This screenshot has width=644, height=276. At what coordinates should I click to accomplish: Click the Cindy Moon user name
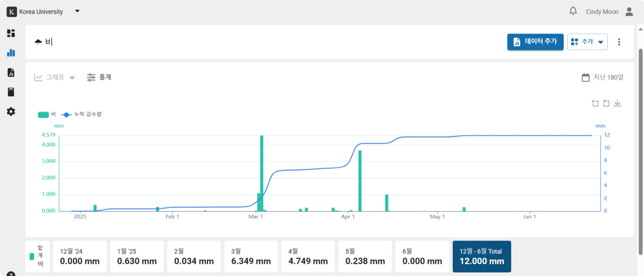point(602,12)
